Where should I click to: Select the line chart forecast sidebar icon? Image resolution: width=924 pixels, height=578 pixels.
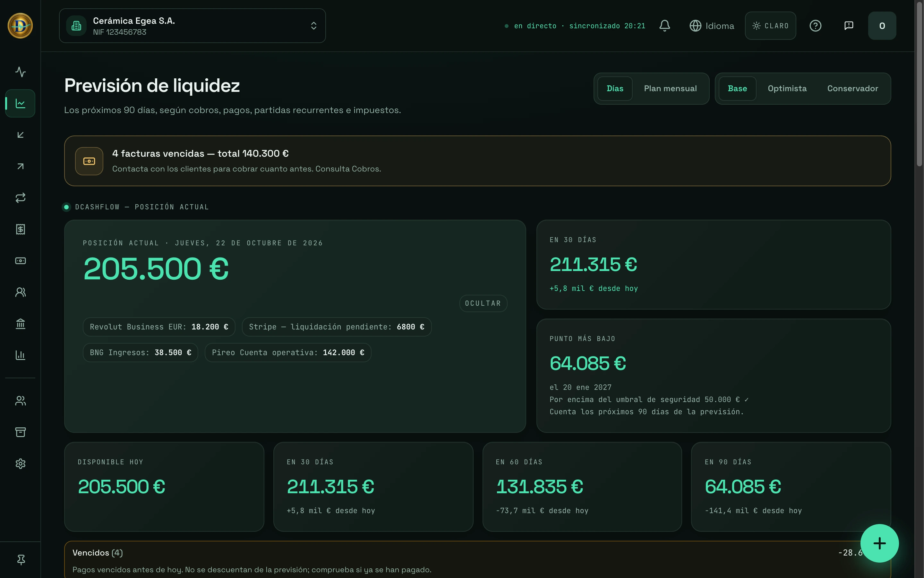coord(20,103)
